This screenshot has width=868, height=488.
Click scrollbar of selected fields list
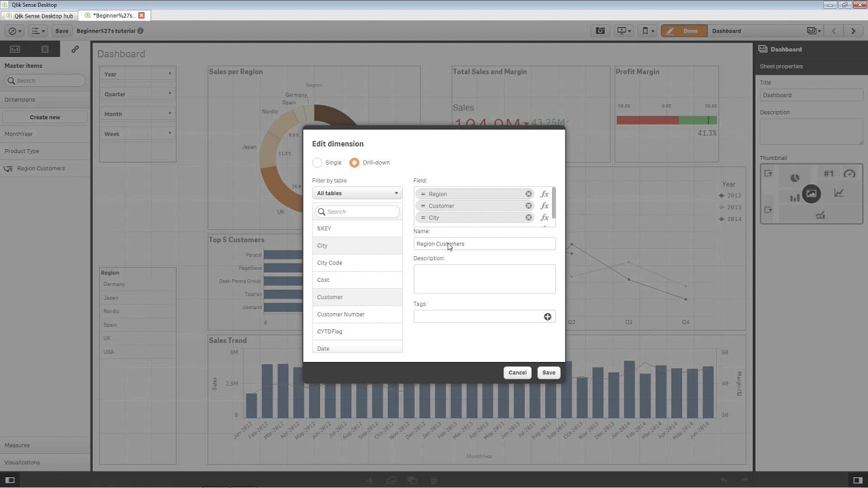pyautogui.click(x=554, y=203)
